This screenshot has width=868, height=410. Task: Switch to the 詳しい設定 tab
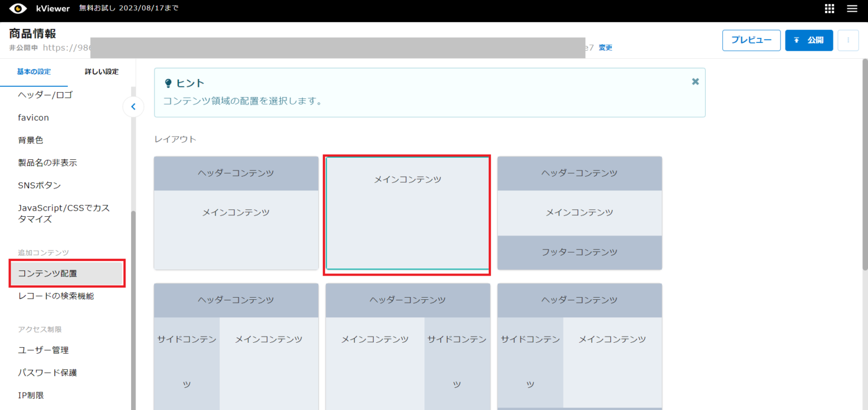click(101, 71)
